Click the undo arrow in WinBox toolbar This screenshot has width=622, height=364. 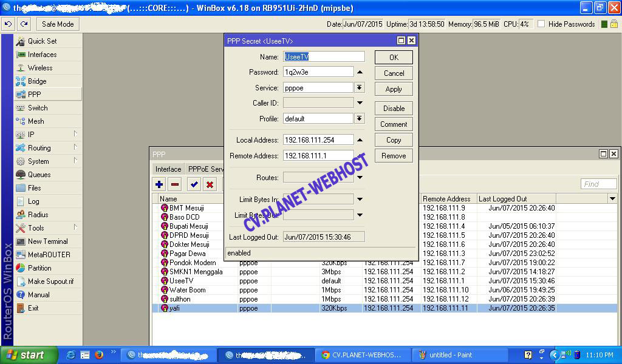(9, 24)
